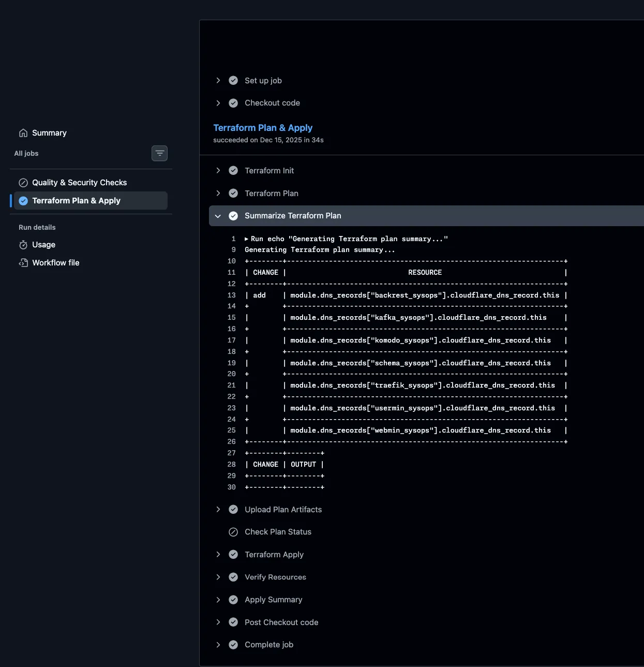This screenshot has height=667, width=644.
Task: Expand the Verify Resources step
Action: [218, 577]
